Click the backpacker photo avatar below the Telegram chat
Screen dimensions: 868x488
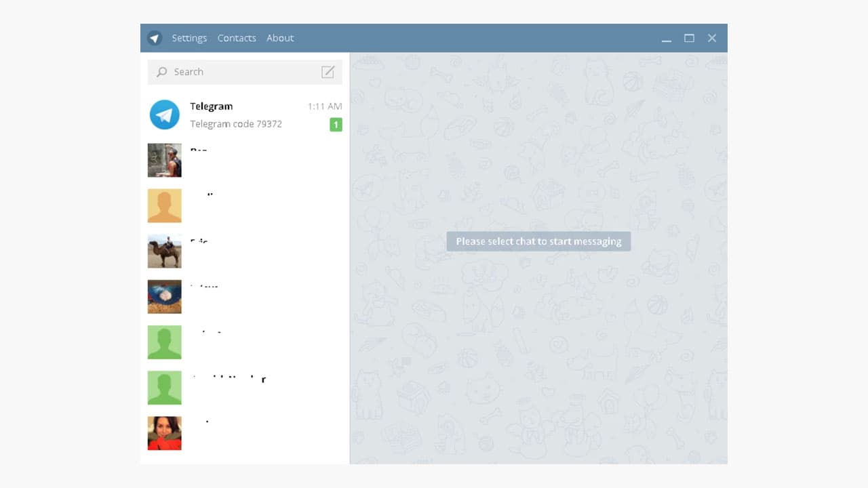164,160
